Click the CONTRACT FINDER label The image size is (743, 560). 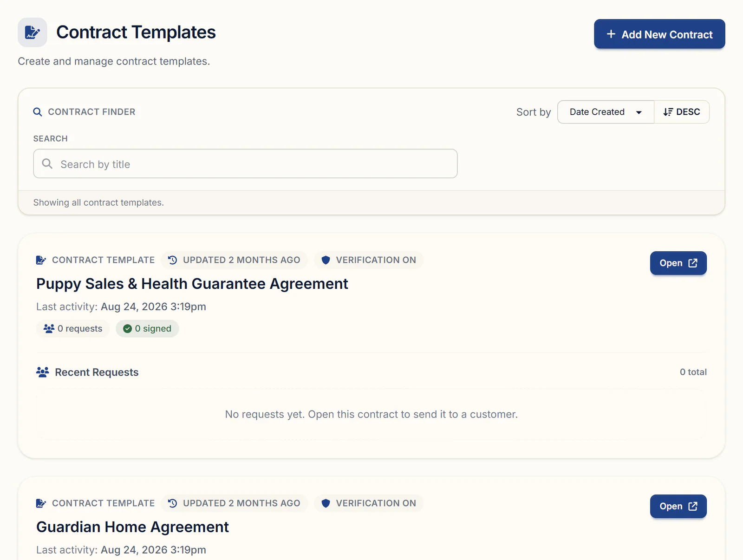tap(91, 112)
